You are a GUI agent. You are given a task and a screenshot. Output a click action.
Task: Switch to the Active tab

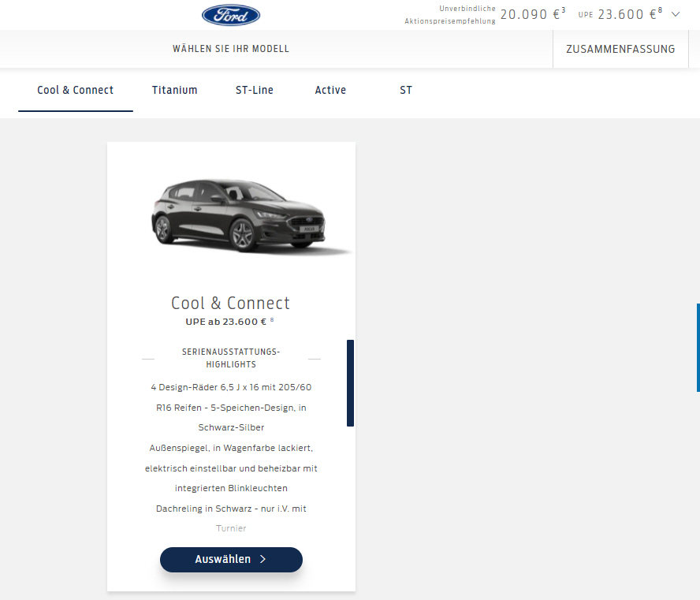pos(330,90)
